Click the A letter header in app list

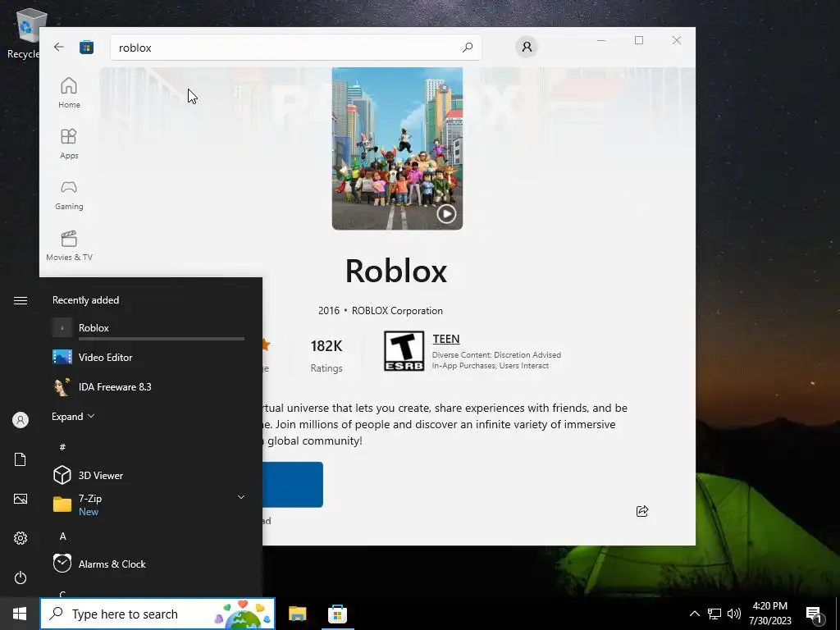click(x=62, y=536)
